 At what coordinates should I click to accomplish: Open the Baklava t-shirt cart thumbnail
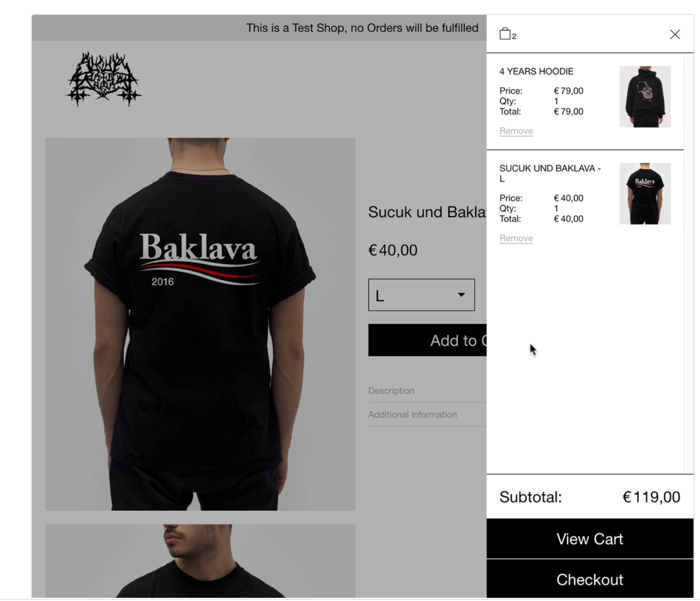click(645, 194)
